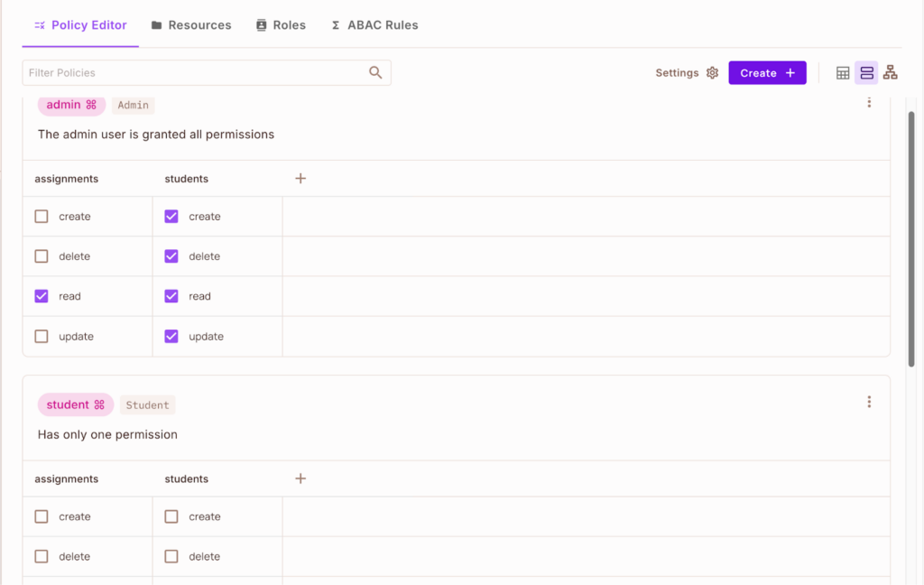Image resolution: width=924 pixels, height=585 pixels.
Task: Enable create permission for admin assignments
Action: 41,216
